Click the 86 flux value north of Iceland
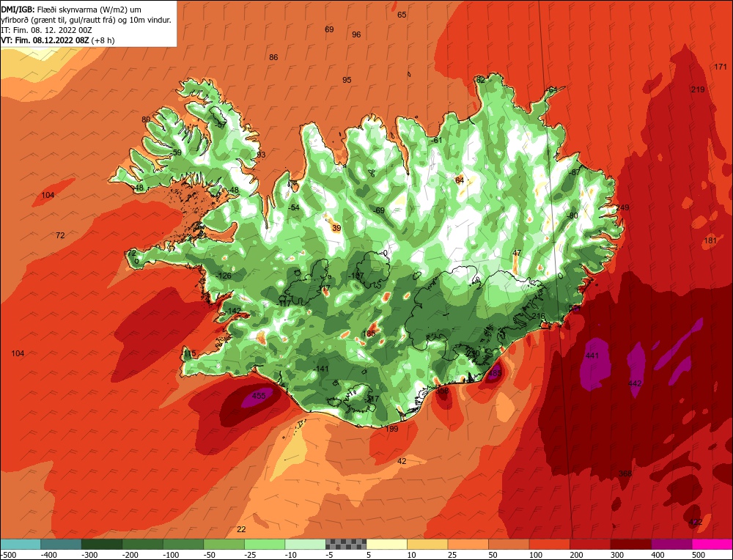Viewport: 733px width, 560px height. pos(273,57)
